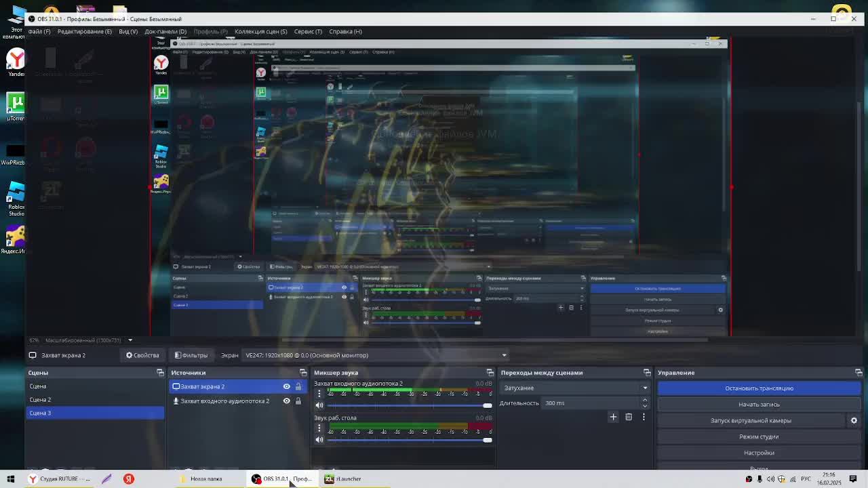Open transition properties three-dot menu
The image size is (868, 488).
tap(644, 417)
